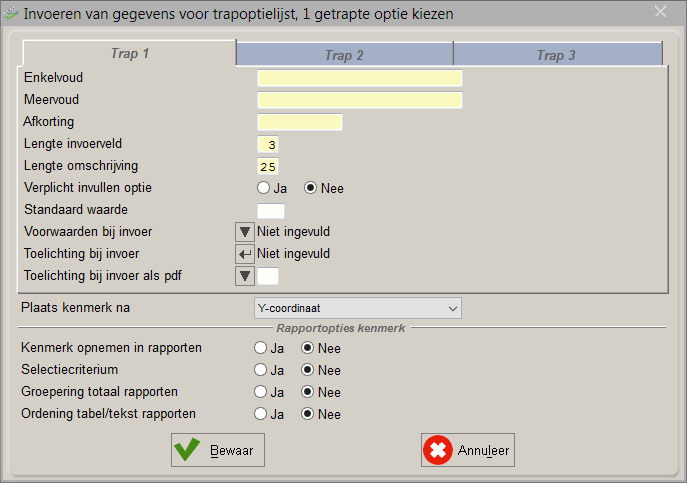The image size is (687, 483).
Task: Focus the Enkelvoud input field
Action: [x=360, y=78]
